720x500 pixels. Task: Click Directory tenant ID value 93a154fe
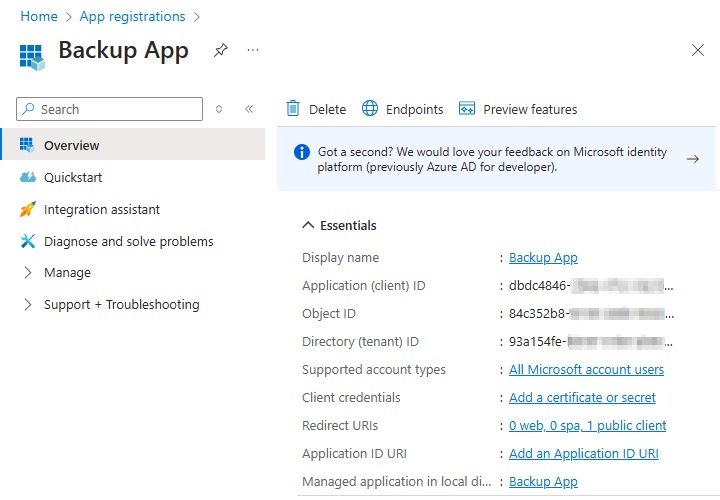tap(591, 342)
